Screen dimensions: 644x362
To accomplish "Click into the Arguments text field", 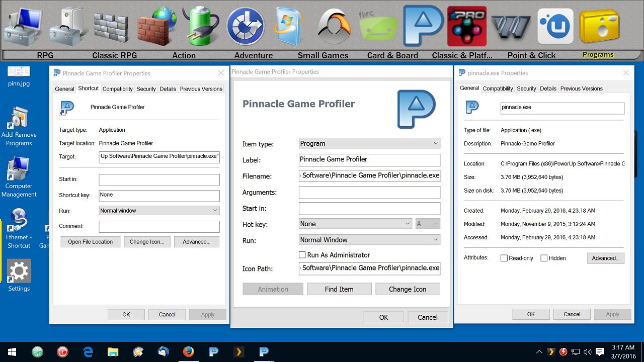I will click(369, 192).
